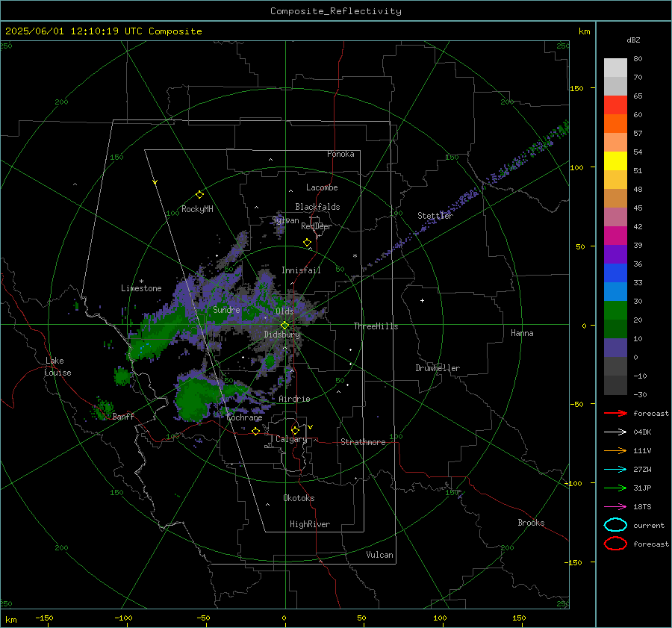Click the asterisk marker above Limestone
672x628 pixels.
pos(141,282)
